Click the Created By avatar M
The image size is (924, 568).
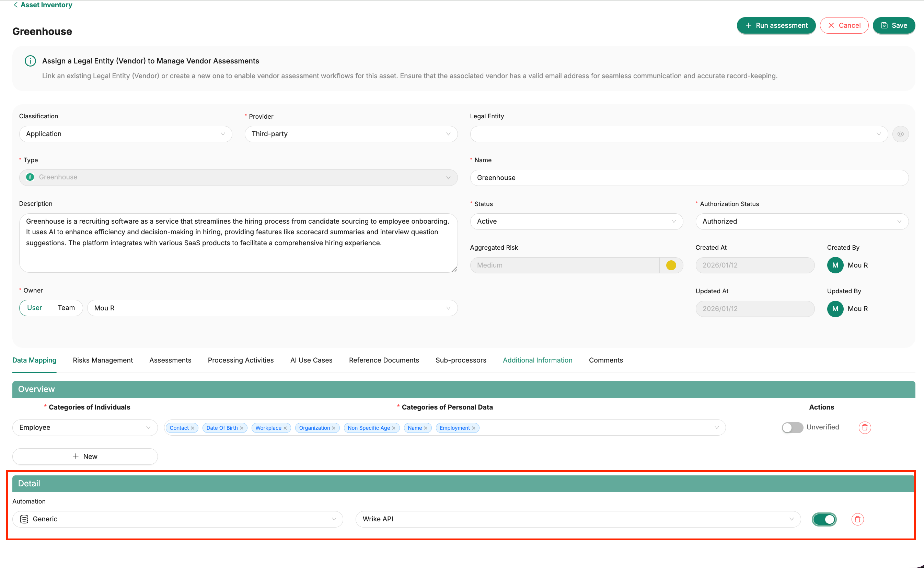(x=835, y=265)
